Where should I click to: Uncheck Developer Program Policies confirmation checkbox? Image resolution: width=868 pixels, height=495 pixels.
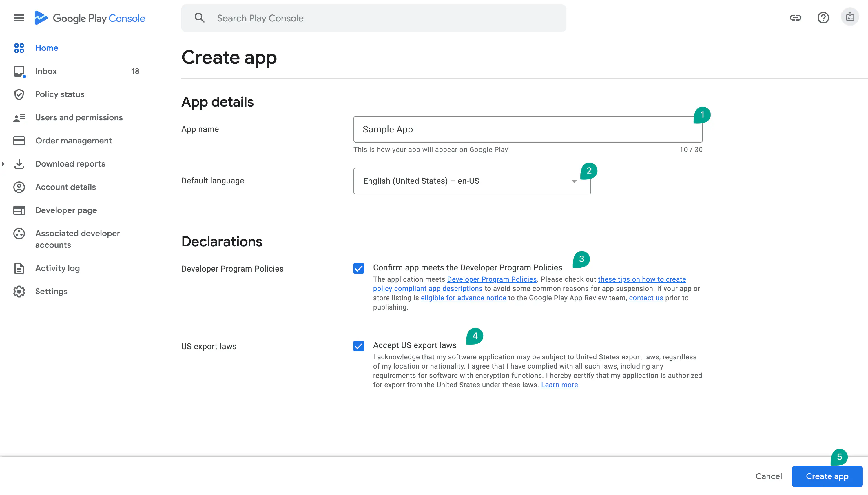pyautogui.click(x=359, y=269)
